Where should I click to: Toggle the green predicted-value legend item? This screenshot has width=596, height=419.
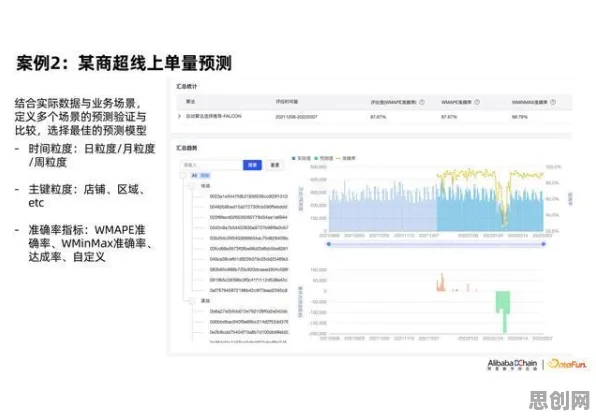[324, 158]
